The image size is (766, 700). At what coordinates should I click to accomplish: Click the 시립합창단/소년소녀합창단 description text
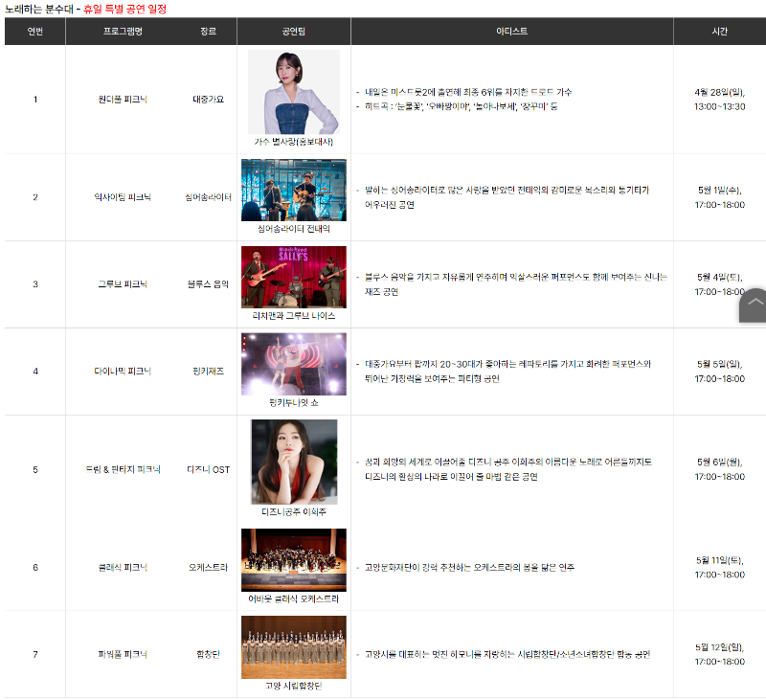click(x=507, y=654)
